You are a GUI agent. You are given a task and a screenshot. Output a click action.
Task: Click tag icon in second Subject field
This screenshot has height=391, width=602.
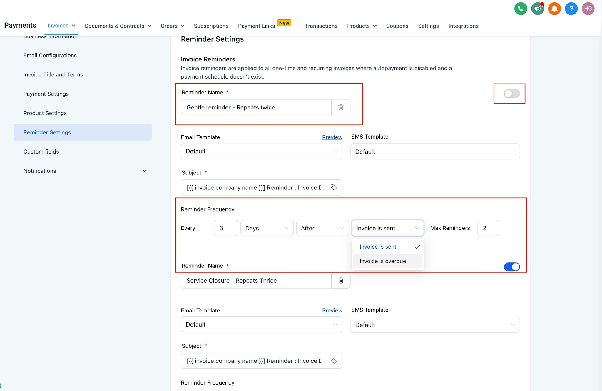(334, 361)
